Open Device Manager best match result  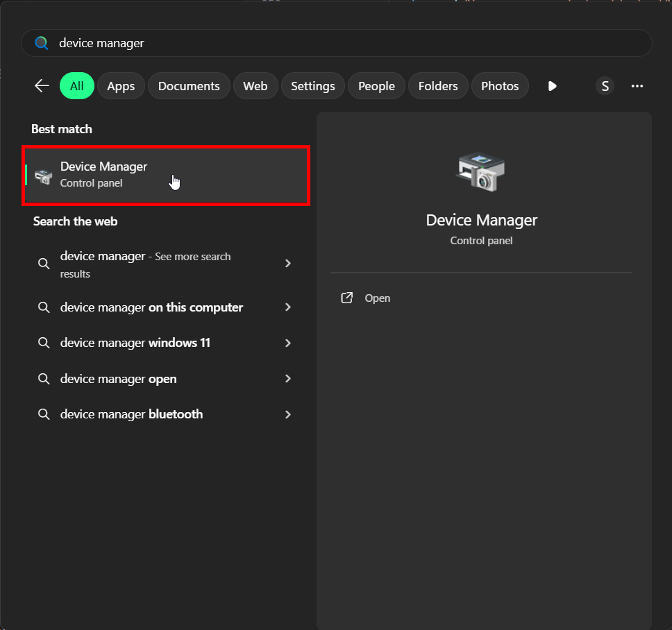[166, 175]
